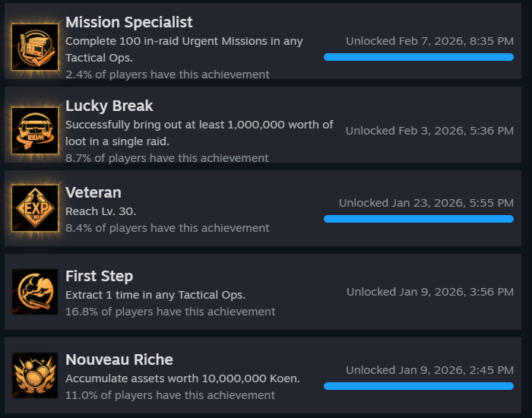Viewport: 532px width, 418px height.
Task: Click the Mission Specialist achievement icon
Action: (x=35, y=47)
